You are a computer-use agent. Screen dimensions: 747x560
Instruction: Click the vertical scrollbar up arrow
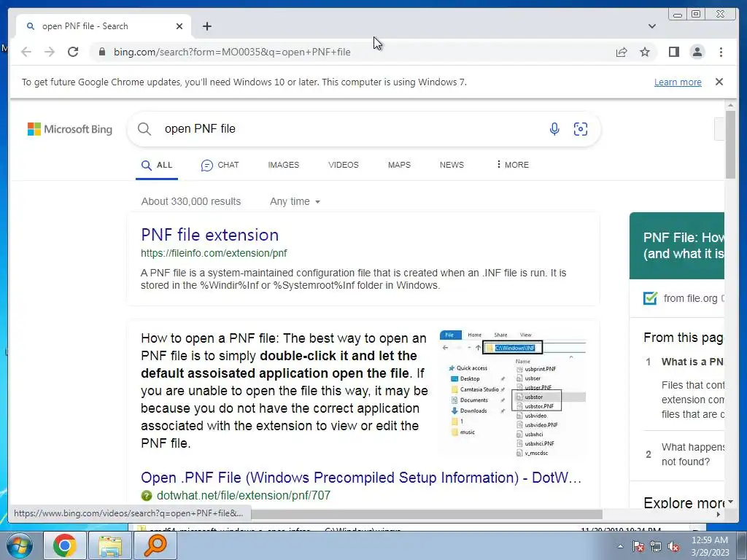tap(730, 105)
